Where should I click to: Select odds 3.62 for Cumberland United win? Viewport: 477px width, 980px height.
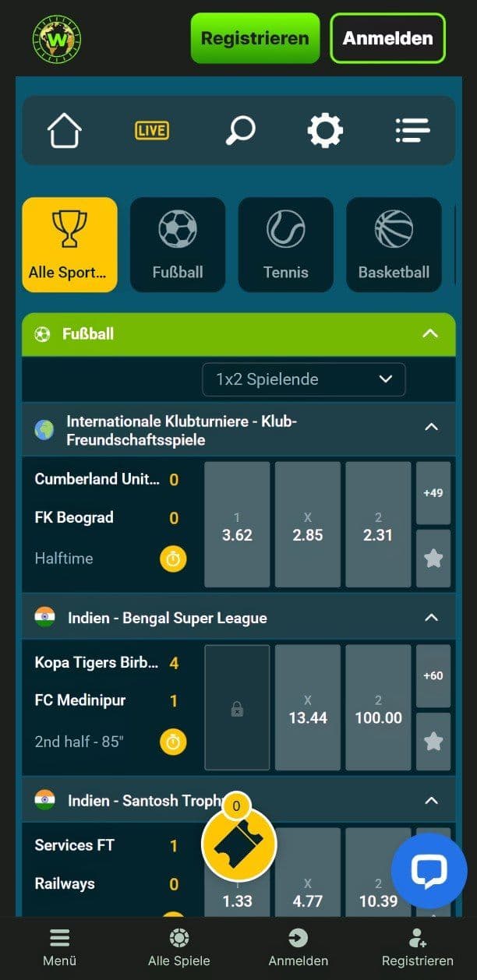point(237,524)
